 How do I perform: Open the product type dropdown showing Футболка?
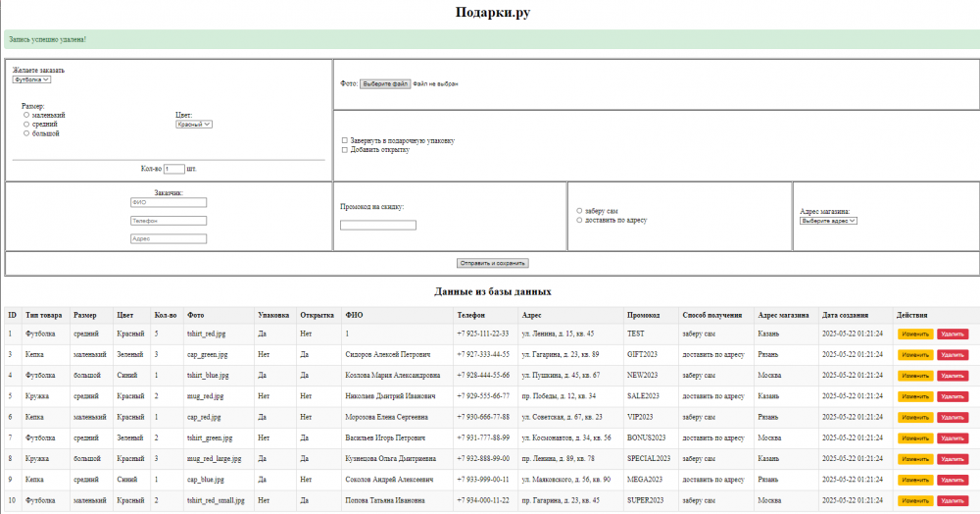pos(31,79)
